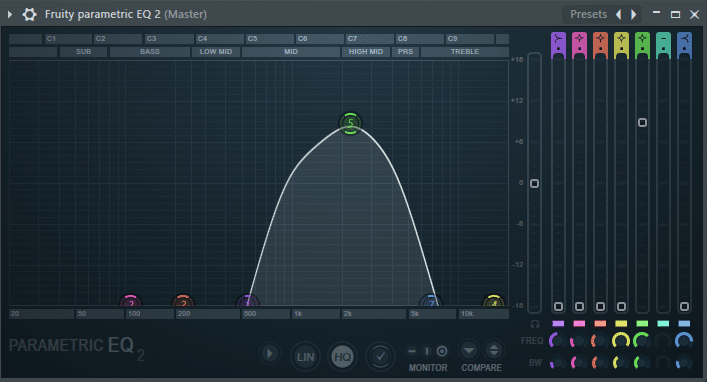Click the yellow band 4 BW knob
This screenshot has height=382, width=707.
pyautogui.click(x=621, y=363)
